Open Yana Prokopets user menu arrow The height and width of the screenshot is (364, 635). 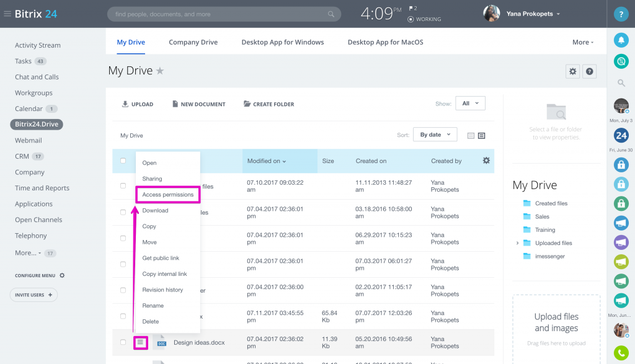558,14
